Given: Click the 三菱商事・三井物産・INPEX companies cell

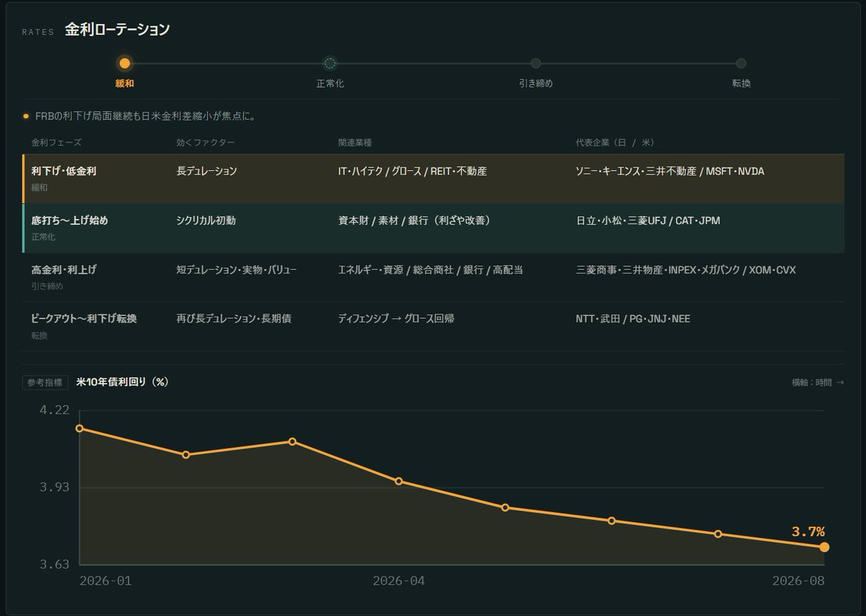Looking at the screenshot, I should tap(686, 270).
